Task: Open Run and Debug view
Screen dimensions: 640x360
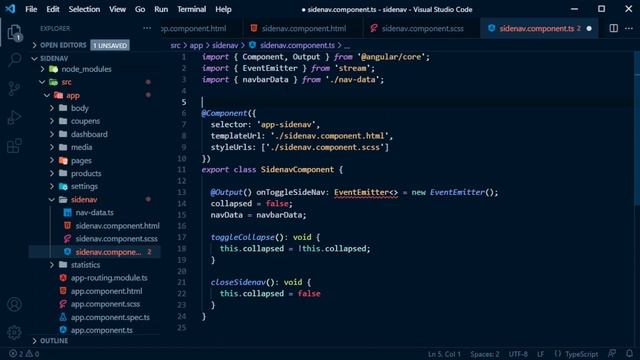Action: [14, 117]
